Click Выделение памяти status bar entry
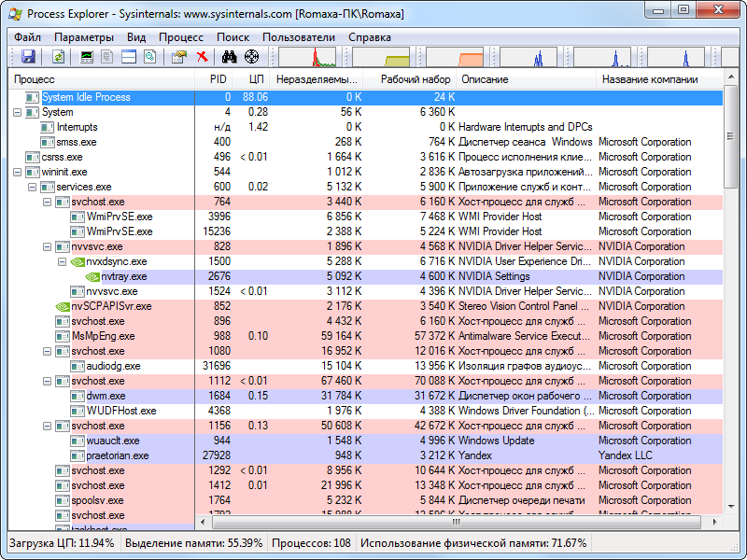The width and height of the screenshot is (747, 560). pos(193,543)
